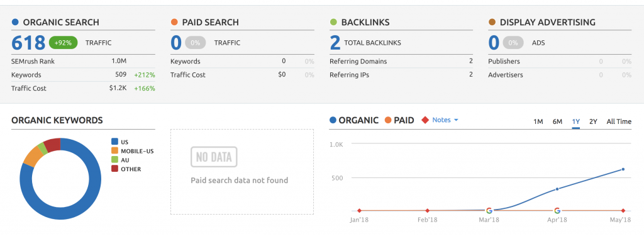The image size is (644, 236).
Task: Click the +166% traffic cost change
Action: pos(145,88)
